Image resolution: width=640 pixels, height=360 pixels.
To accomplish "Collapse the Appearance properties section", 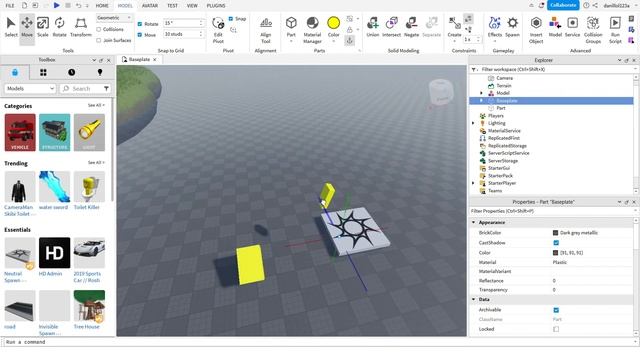I will pos(473,222).
